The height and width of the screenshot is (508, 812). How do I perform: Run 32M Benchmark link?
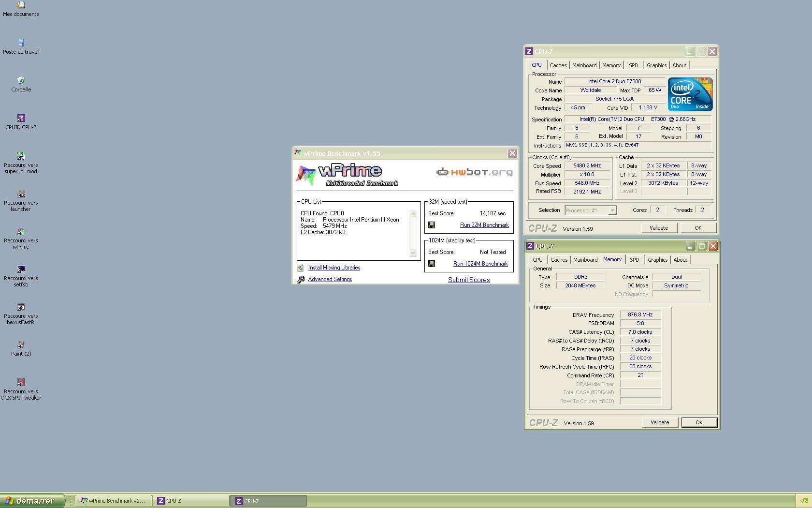[484, 225]
